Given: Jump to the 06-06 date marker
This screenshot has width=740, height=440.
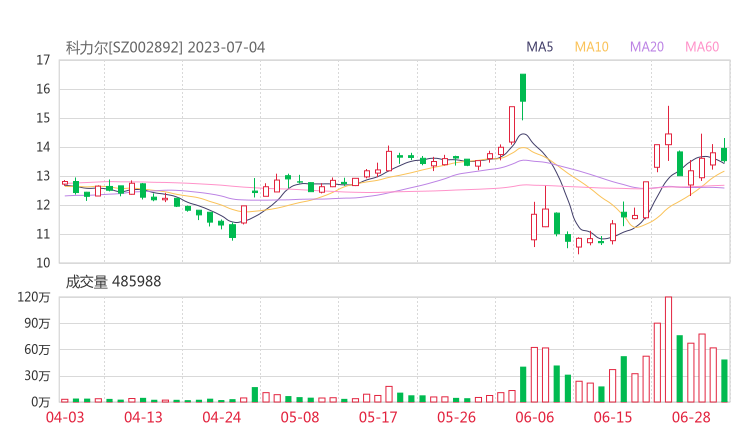Looking at the screenshot, I should pyautogui.click(x=535, y=417).
